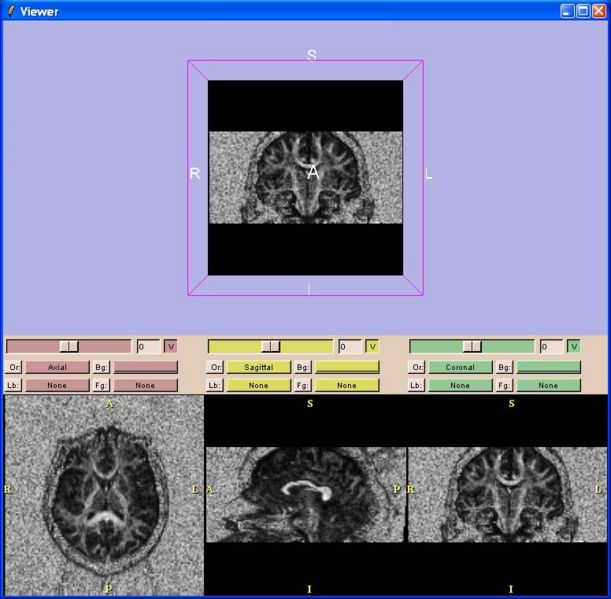Screen dimensions: 611x599
Task: Open the red panel background volume menu
Action: (145, 367)
